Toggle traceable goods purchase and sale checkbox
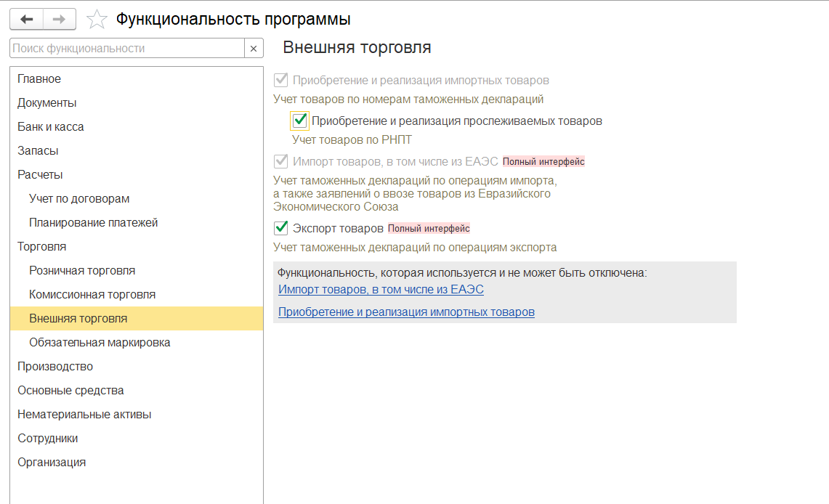This screenshot has width=829, height=504. [x=300, y=121]
